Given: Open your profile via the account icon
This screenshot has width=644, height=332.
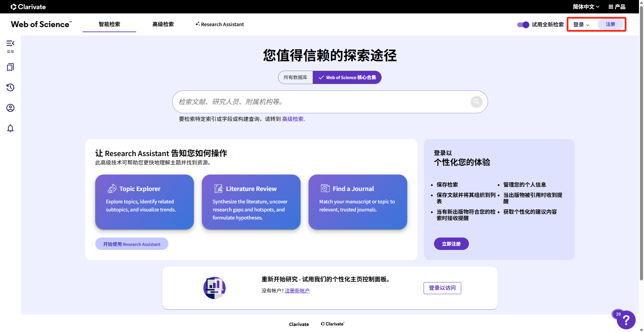Looking at the screenshot, I should click(10, 108).
